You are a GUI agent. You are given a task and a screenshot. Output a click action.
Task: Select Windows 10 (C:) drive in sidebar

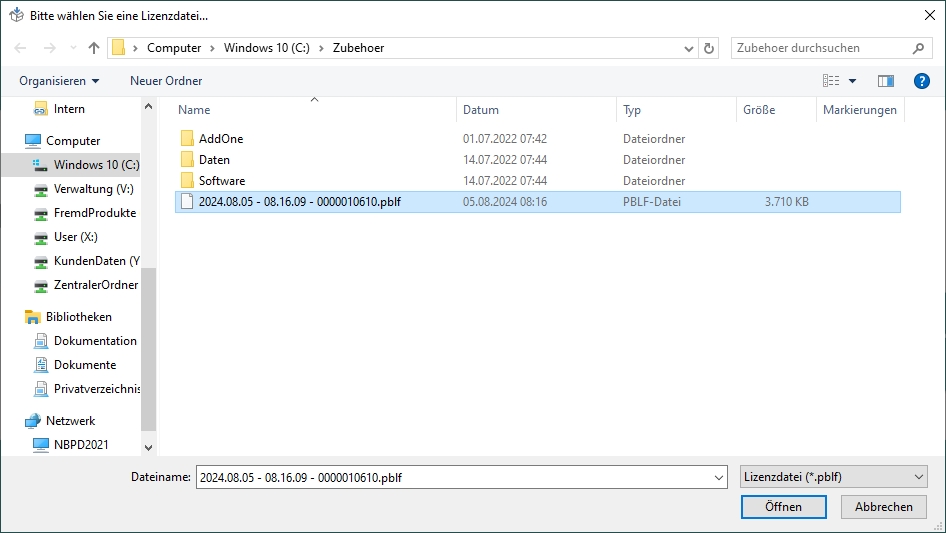(96, 165)
